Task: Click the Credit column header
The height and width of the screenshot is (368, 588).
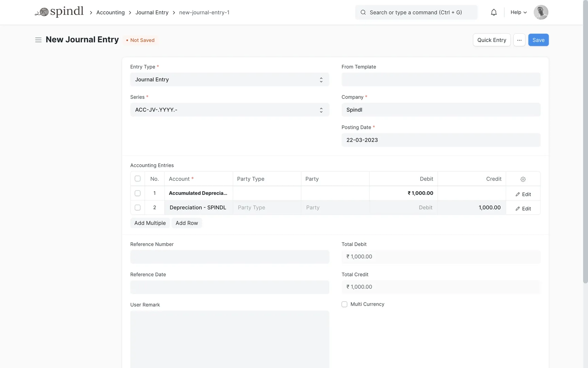Action: [x=472, y=179]
